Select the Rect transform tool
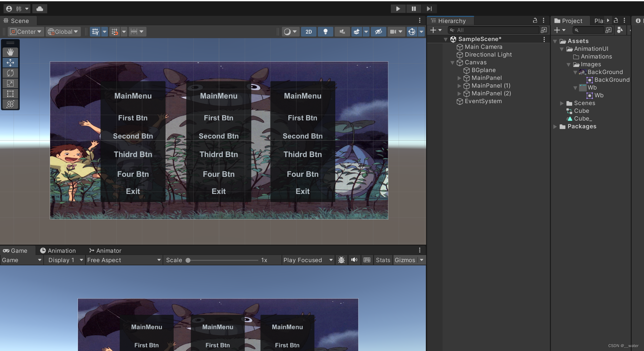This screenshot has height=351, width=644. 10,94
